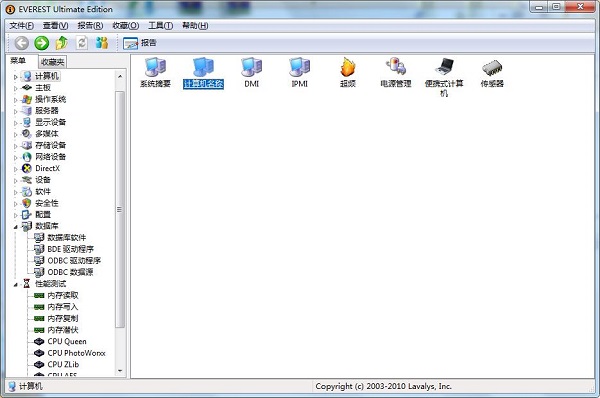This screenshot has width=600, height=398.
Task: Click the tree panel scrollbar thumb
Action: (x=120, y=209)
